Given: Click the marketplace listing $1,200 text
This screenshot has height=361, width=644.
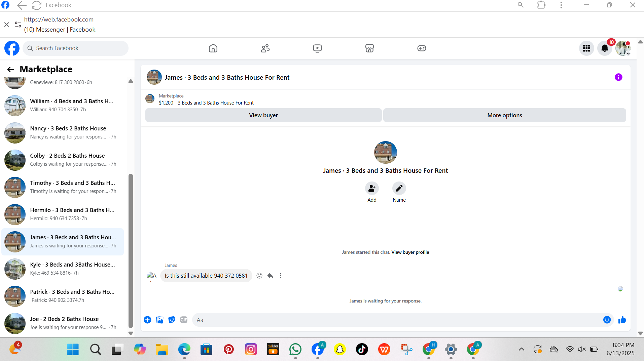Looking at the screenshot, I should coord(206,103).
